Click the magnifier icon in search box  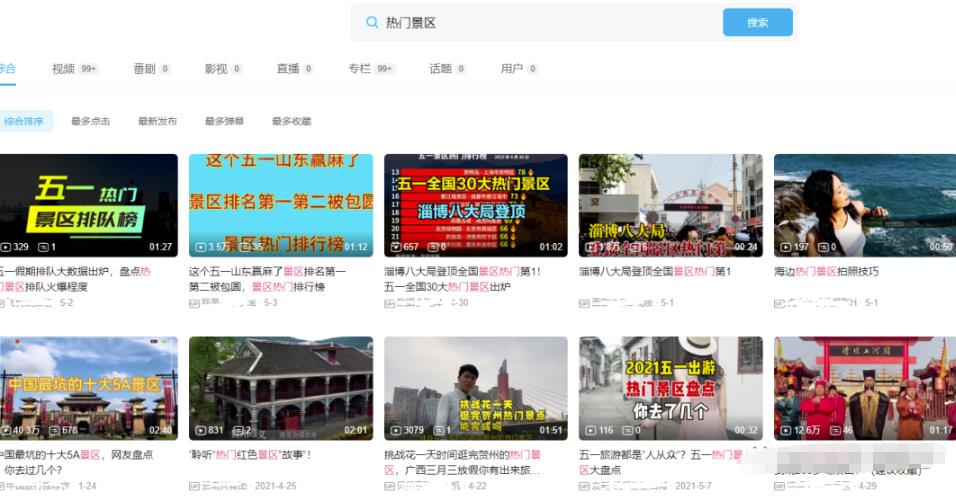pyautogui.click(x=372, y=23)
